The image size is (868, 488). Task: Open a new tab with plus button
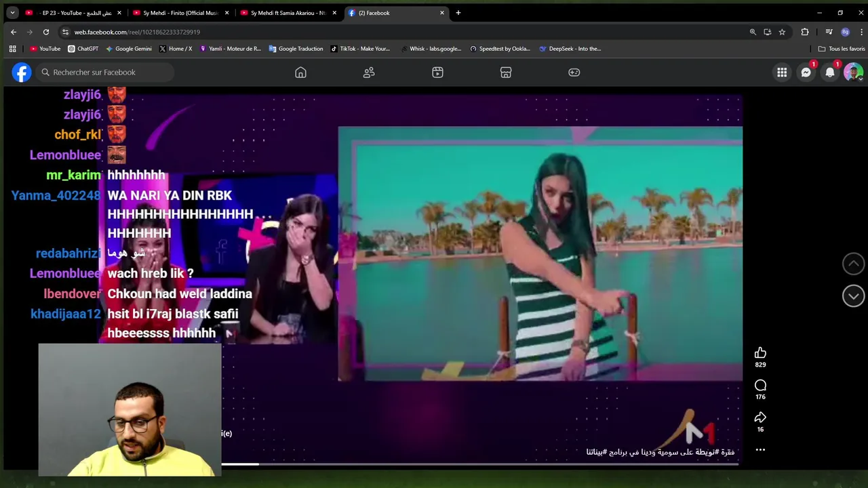coord(458,13)
